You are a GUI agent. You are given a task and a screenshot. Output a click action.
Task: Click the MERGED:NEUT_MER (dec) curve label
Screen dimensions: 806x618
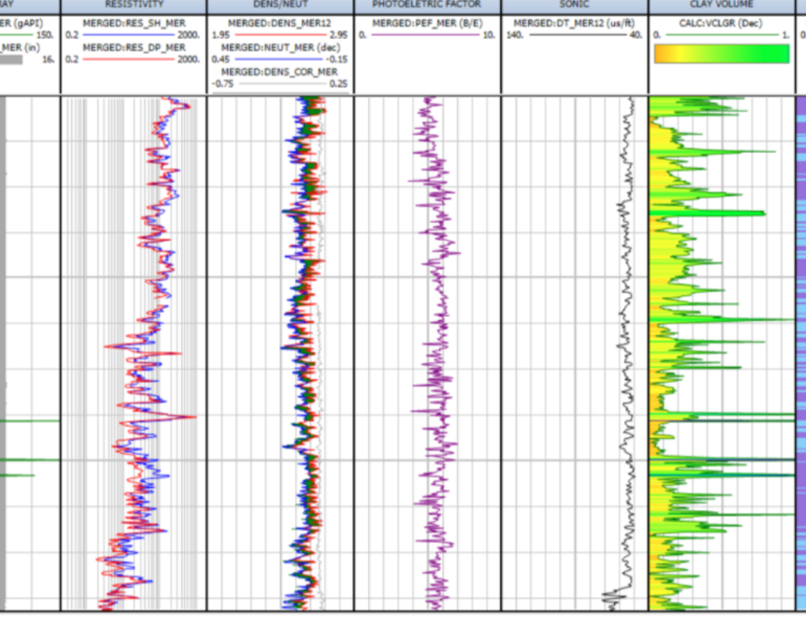pyautogui.click(x=280, y=47)
